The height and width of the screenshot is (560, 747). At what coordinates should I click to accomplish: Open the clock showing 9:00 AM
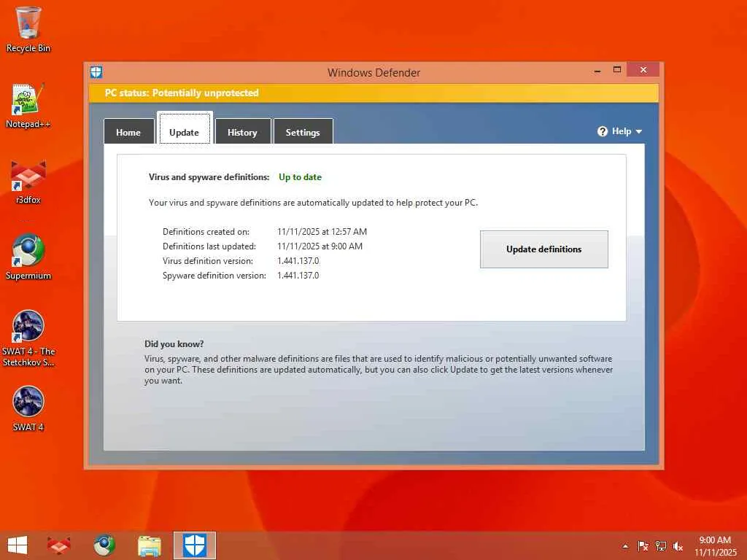715,546
